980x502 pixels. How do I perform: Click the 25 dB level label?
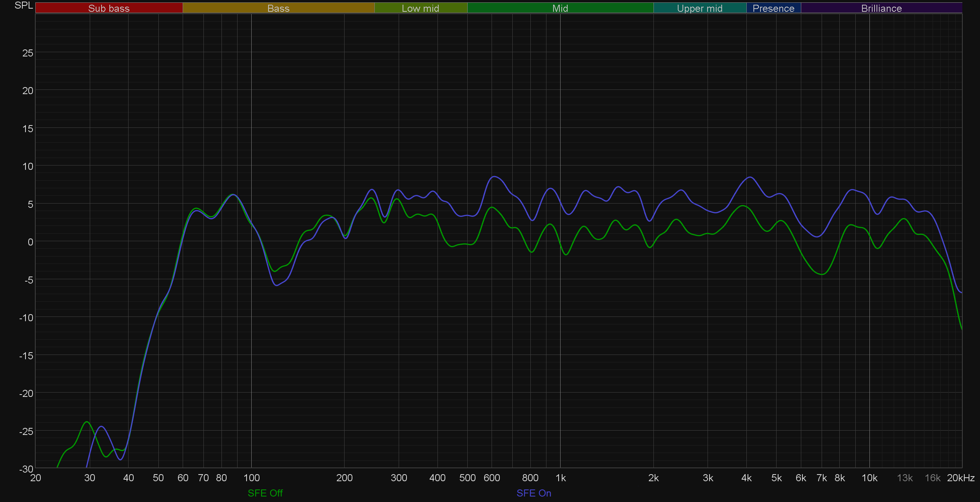click(27, 53)
